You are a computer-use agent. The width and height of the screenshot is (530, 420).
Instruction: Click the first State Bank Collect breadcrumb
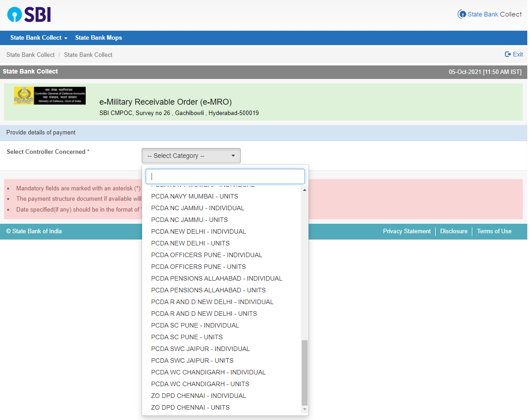(x=30, y=55)
